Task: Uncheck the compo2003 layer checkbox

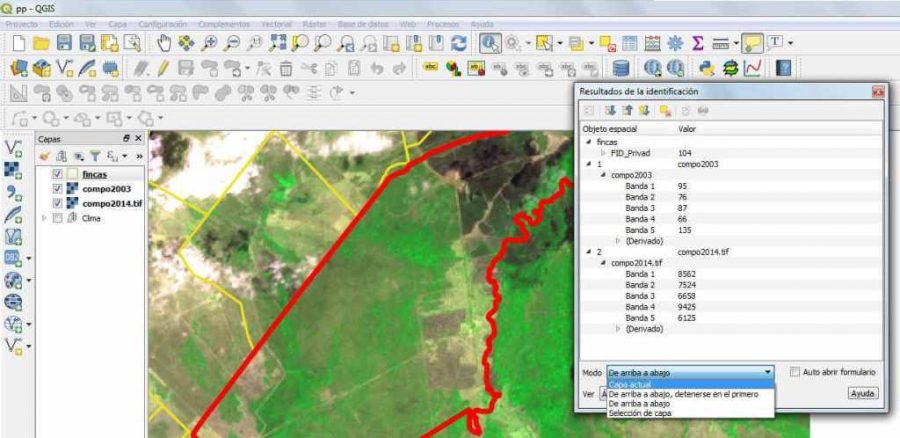Action: click(x=57, y=188)
